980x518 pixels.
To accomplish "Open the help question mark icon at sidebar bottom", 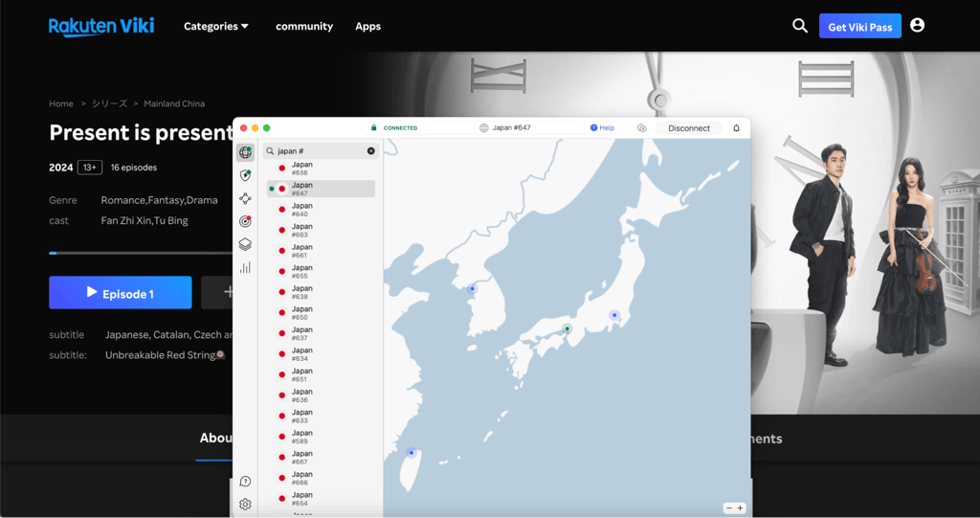I will pos(245,481).
